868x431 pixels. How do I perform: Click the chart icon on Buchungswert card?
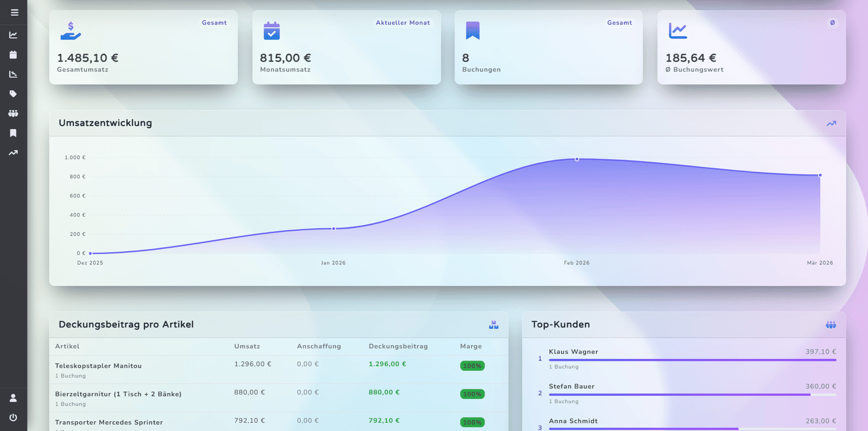[x=678, y=31]
